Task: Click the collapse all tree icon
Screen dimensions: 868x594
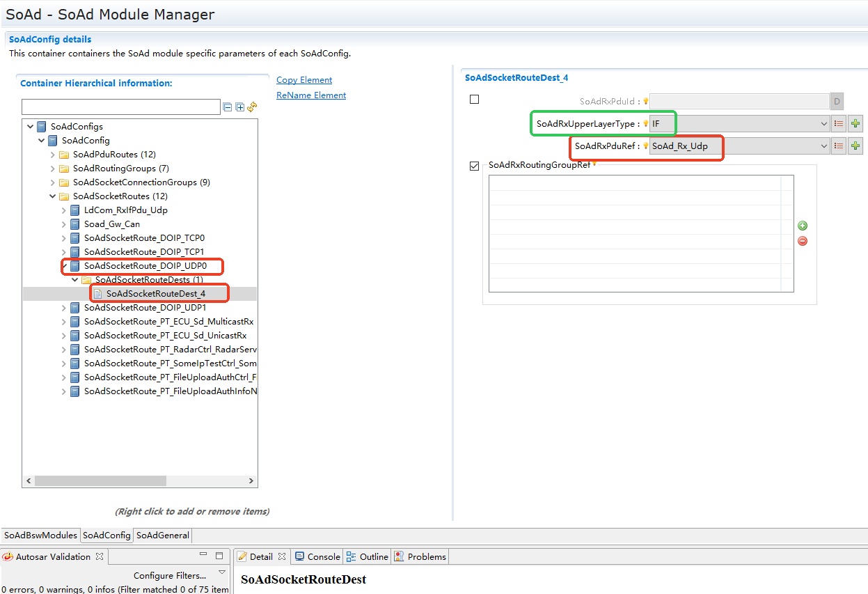Action: coord(227,107)
